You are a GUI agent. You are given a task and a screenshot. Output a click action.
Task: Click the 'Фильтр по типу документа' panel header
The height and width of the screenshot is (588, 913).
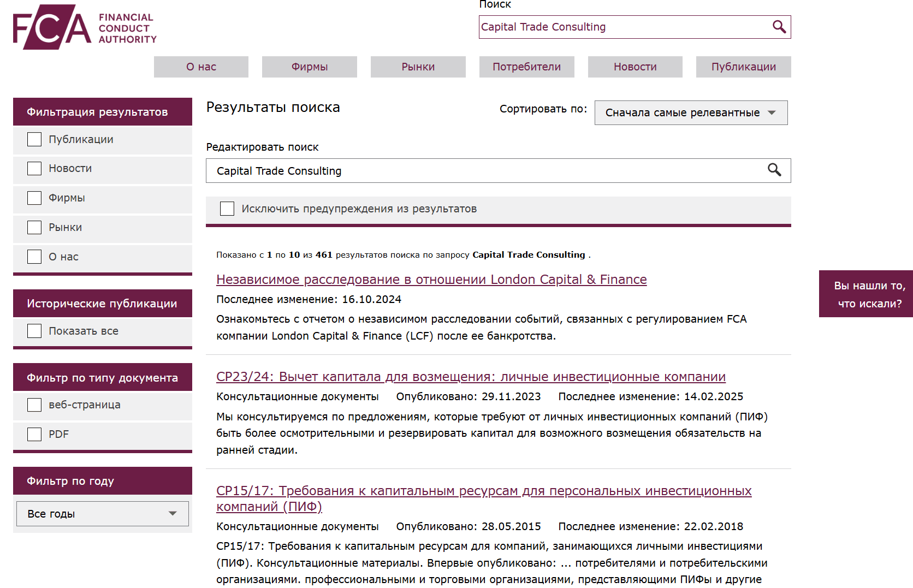point(103,377)
